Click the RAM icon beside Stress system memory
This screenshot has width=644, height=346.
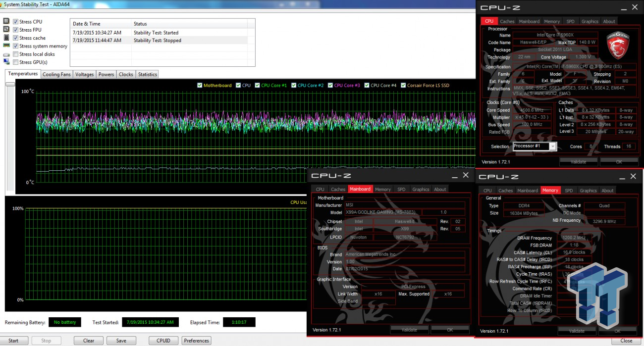[6, 46]
